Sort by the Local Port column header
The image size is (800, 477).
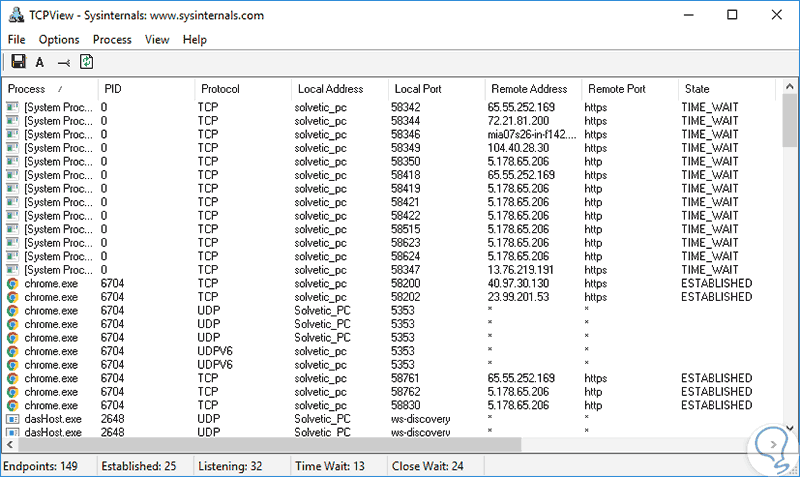[x=437, y=89]
